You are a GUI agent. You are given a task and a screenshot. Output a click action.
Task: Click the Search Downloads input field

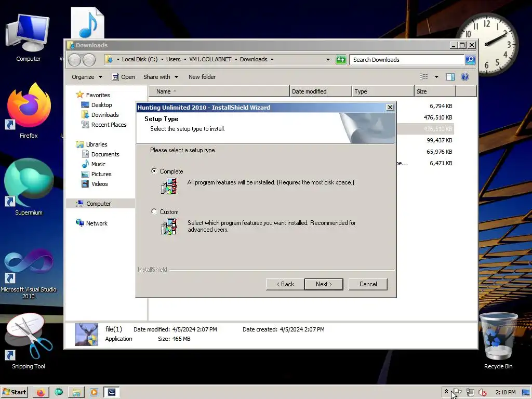(407, 60)
